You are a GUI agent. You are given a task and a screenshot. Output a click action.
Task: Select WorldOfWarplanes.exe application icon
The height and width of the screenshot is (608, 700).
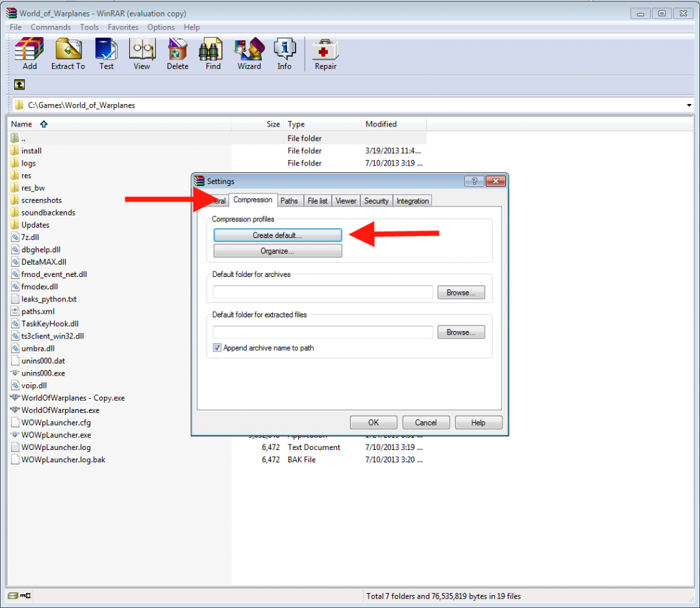tap(15, 410)
